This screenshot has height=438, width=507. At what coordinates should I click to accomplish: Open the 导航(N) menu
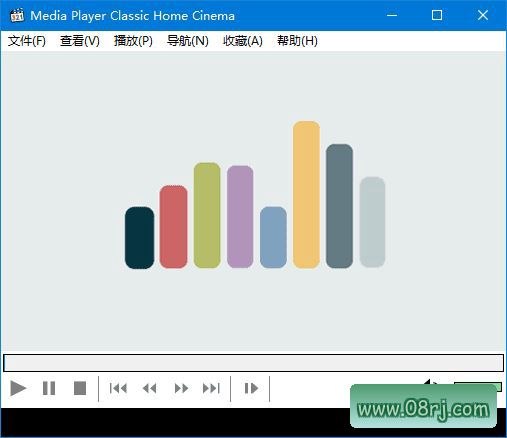coord(187,41)
